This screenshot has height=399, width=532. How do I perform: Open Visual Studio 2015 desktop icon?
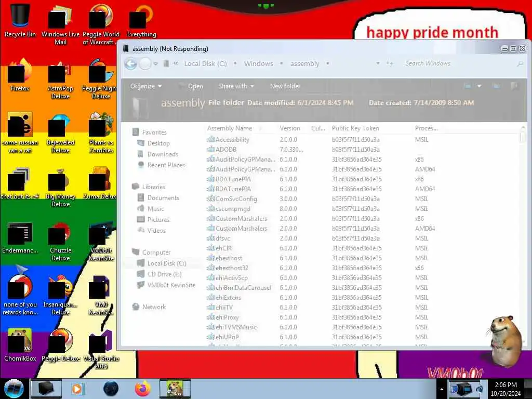[x=101, y=349]
